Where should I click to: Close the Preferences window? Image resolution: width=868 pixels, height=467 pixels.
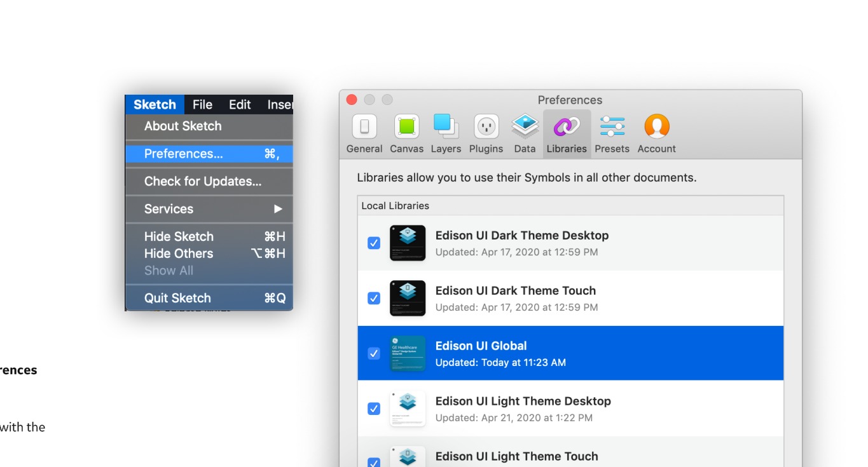[352, 100]
